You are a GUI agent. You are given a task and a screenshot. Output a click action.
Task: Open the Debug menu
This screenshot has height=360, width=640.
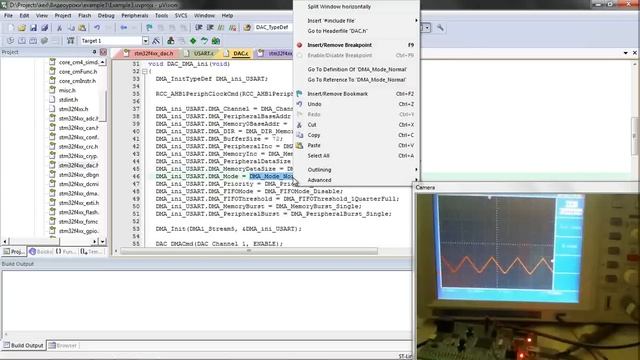tap(106, 16)
